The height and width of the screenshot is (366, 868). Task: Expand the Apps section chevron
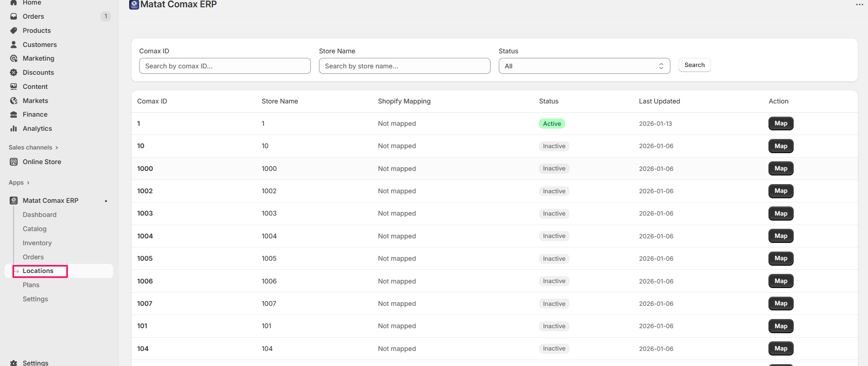[28, 183]
